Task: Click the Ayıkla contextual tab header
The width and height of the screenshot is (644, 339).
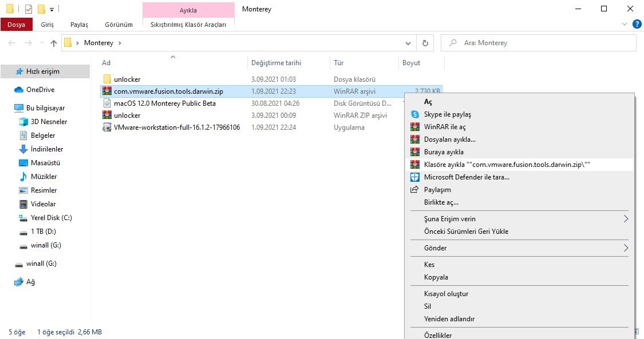Action: coord(188,10)
